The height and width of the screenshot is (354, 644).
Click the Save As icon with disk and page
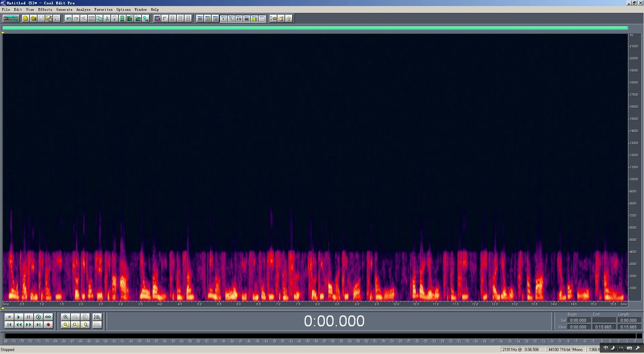(49, 18)
